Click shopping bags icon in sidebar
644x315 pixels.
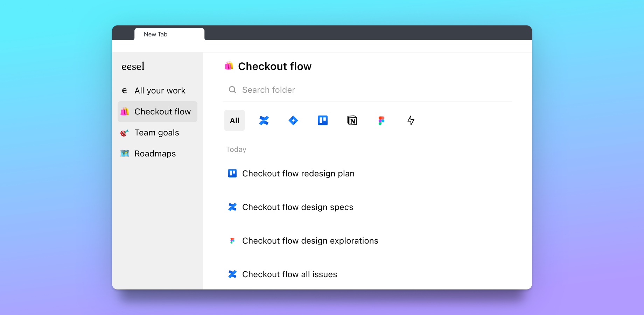pyautogui.click(x=125, y=111)
